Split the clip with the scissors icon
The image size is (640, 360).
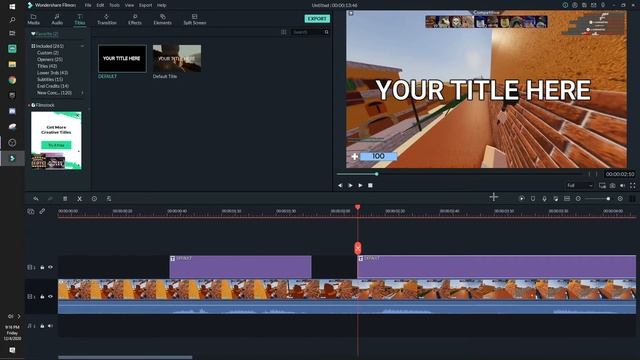pos(80,198)
